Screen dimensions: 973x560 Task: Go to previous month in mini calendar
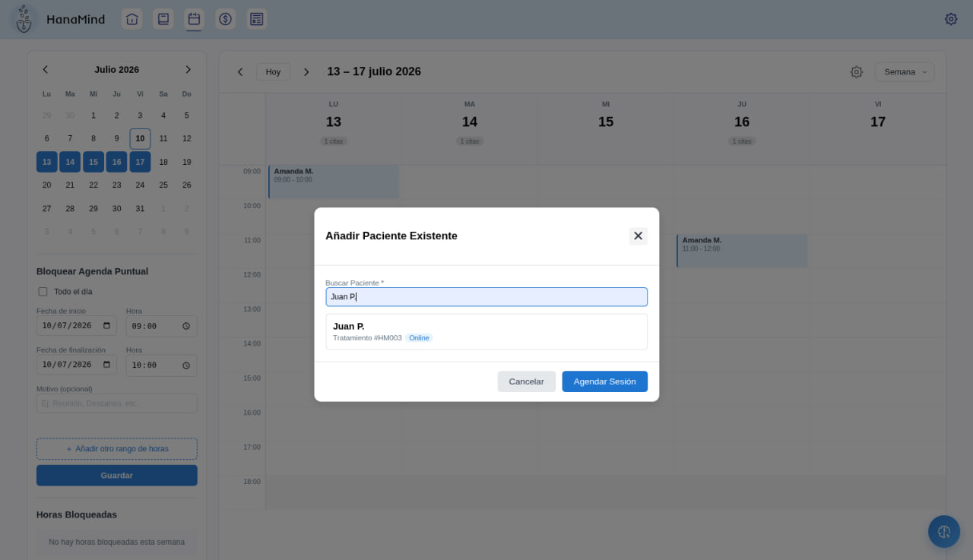coord(45,69)
